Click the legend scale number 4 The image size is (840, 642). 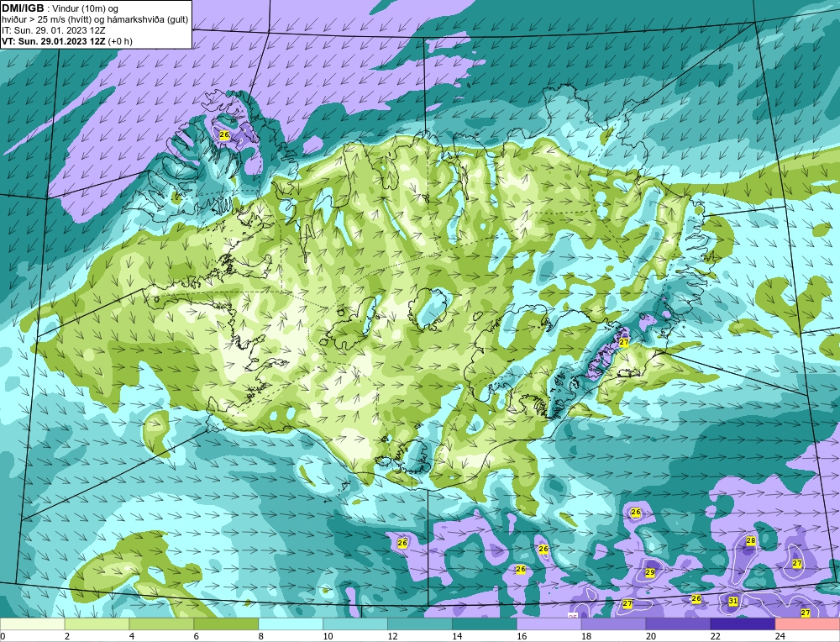pyautogui.click(x=132, y=636)
